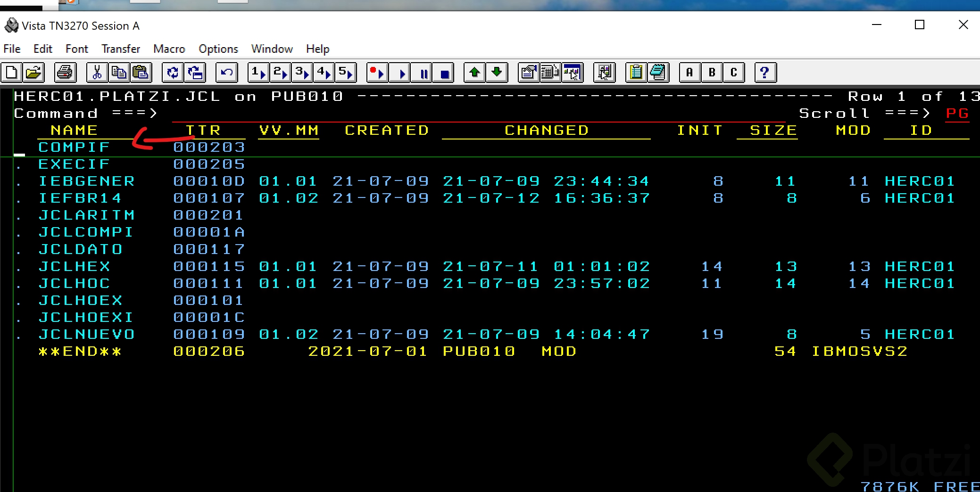
Task: Select the JCLHOEXI member name
Action: 86,318
